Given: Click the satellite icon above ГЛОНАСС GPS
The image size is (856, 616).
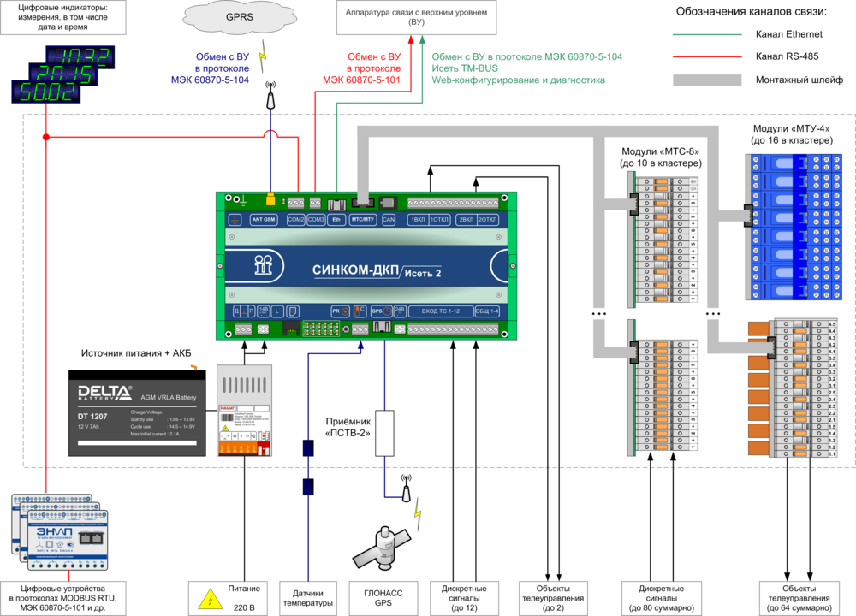Looking at the screenshot, I should 383,548.
